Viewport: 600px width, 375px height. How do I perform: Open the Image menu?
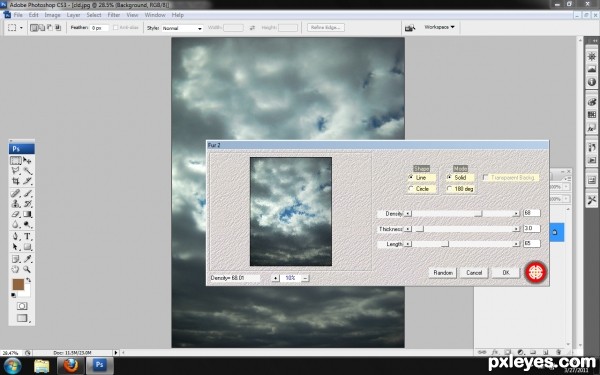52,15
